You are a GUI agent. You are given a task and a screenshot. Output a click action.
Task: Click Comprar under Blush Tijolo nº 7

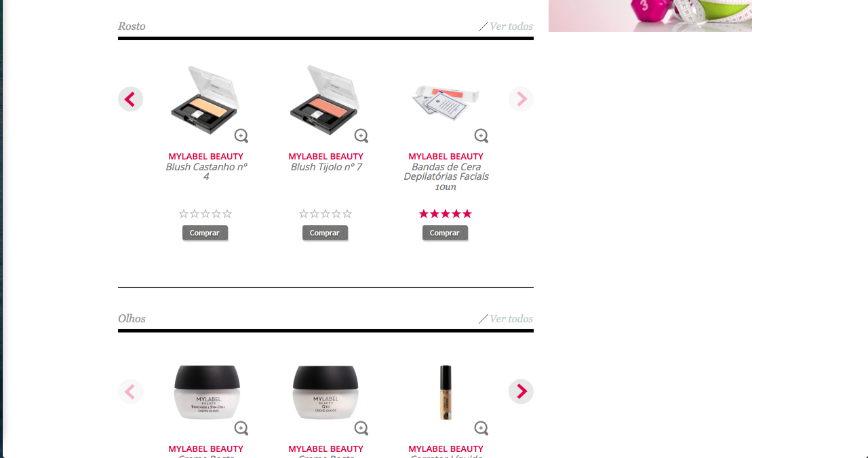click(x=325, y=233)
